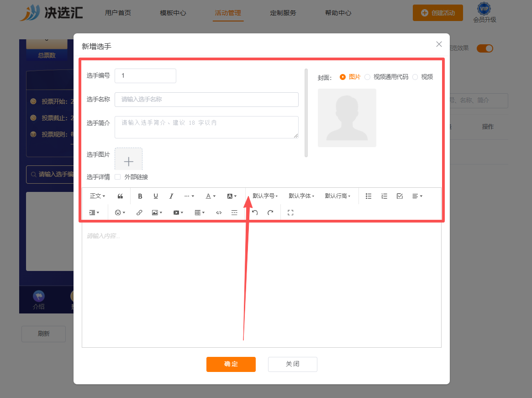The height and width of the screenshot is (398, 532).
Task: Open the font color picker
Action: [211, 196]
